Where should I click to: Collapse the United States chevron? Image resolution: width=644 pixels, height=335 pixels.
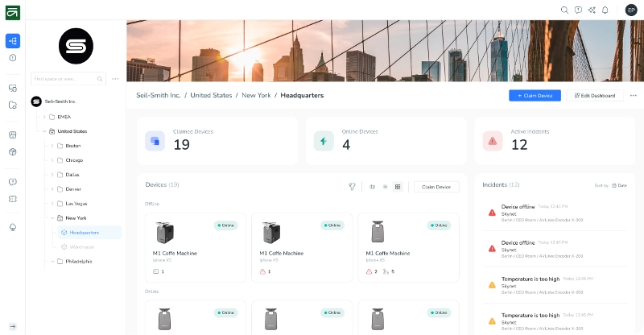tap(44, 131)
